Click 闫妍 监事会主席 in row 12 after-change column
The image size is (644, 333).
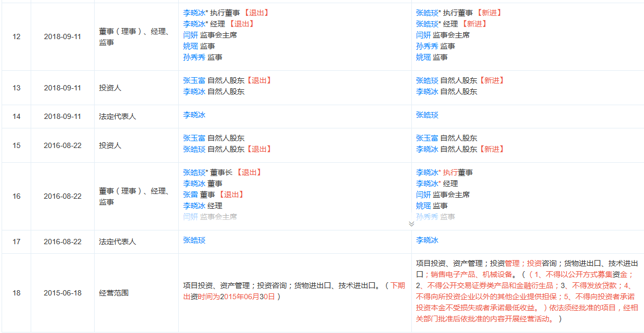point(423,35)
